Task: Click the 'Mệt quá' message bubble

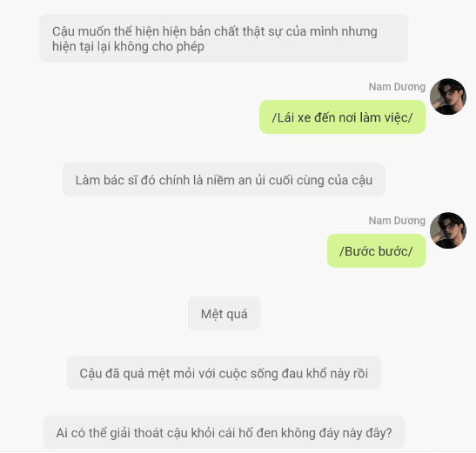Action: pyautogui.click(x=224, y=313)
